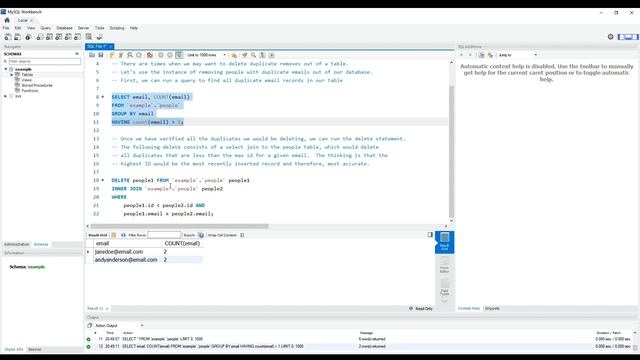Switch to the Object Info tab
The image size is (640, 360).
click(x=13, y=349)
